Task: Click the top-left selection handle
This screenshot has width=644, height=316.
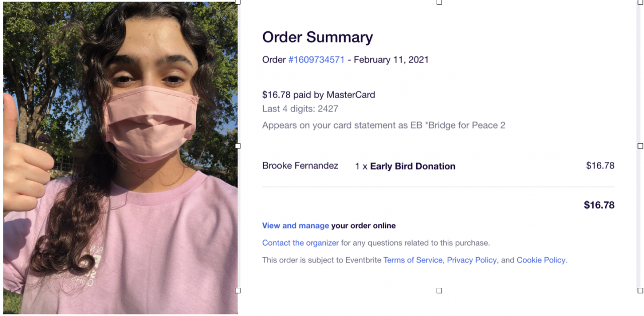Action: (x=238, y=2)
